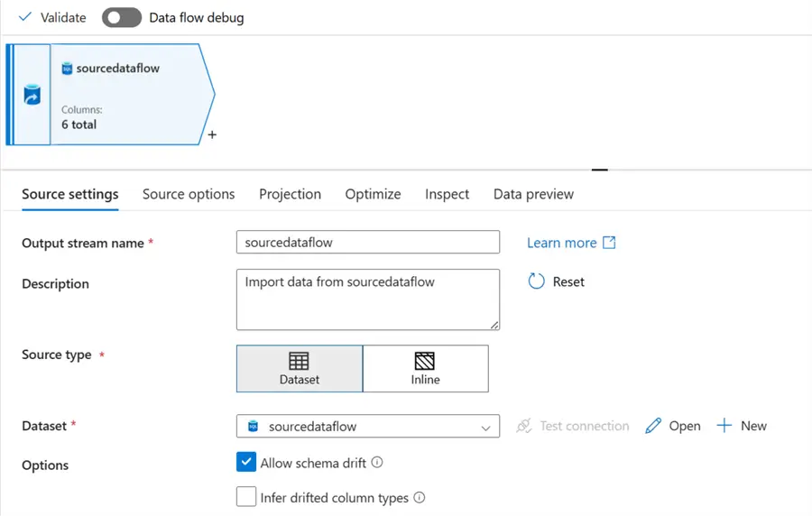Click the Infer drifted column types info icon

click(x=419, y=497)
